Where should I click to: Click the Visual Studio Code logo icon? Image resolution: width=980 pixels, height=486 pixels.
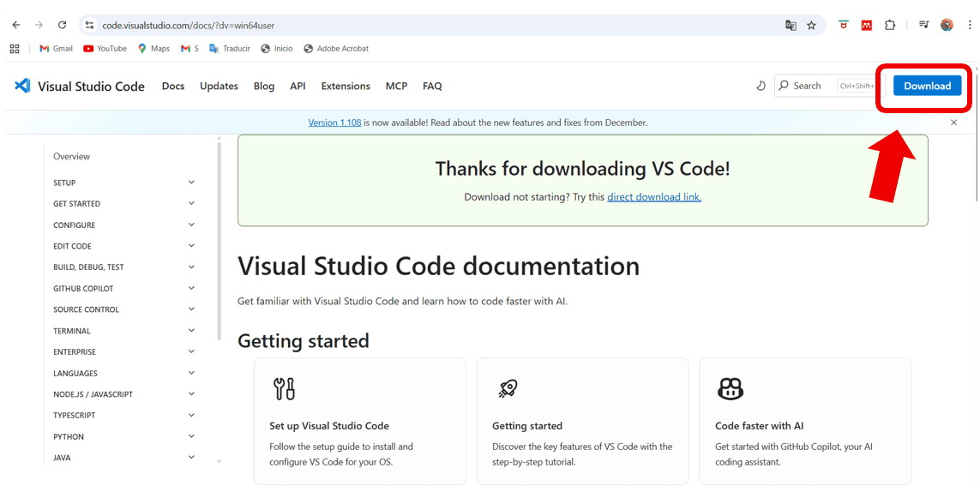click(x=23, y=86)
